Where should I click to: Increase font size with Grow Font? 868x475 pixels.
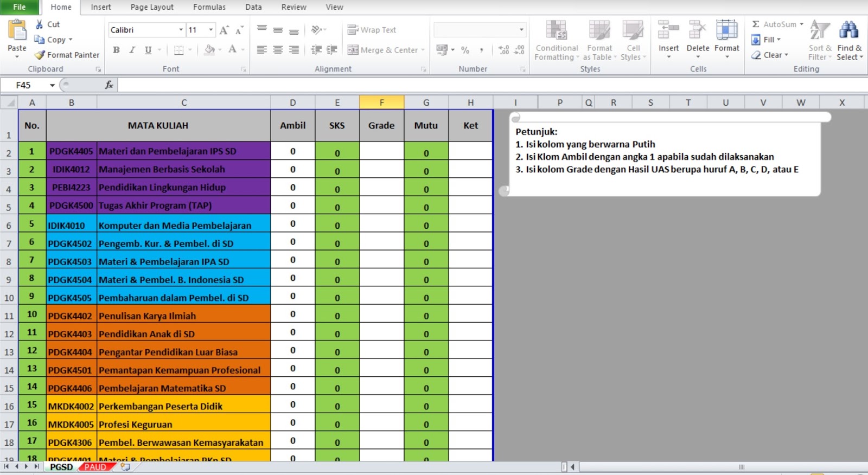pyautogui.click(x=224, y=30)
